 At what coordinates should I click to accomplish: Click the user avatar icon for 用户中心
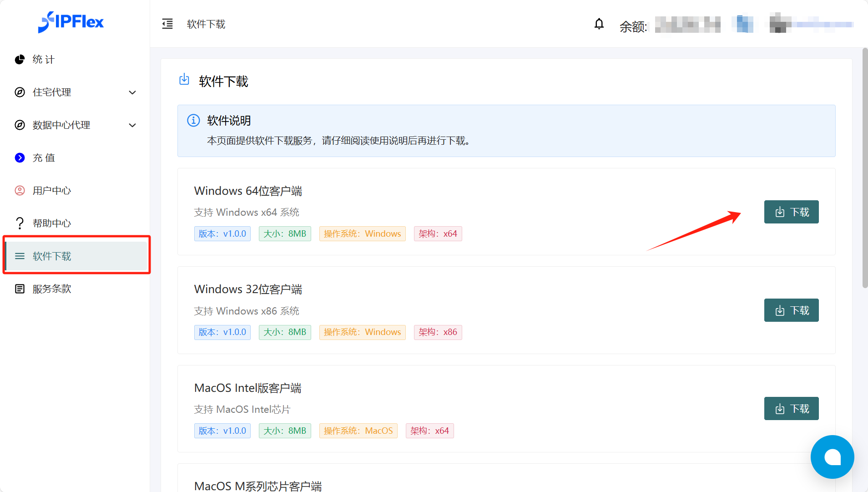point(20,191)
